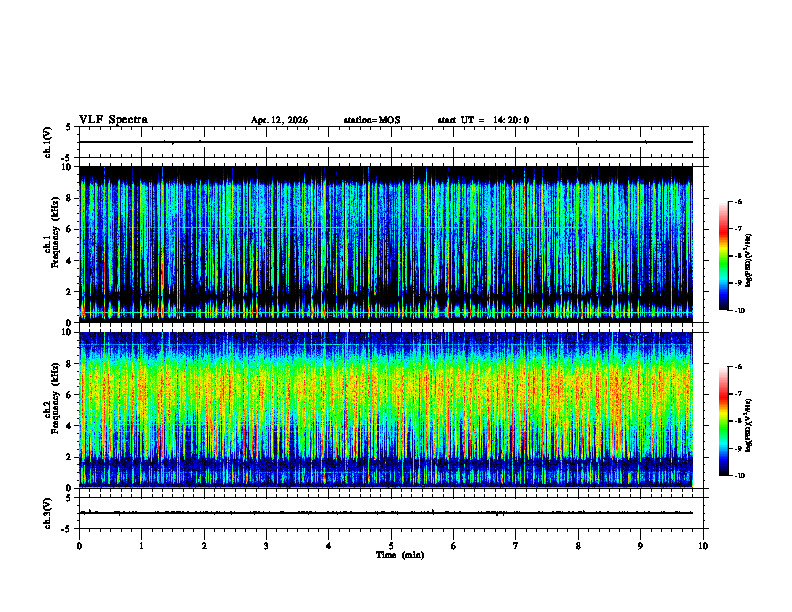The width and height of the screenshot is (792, 612).
Task: Click the 'station=MOS' header label
Action: point(372,120)
